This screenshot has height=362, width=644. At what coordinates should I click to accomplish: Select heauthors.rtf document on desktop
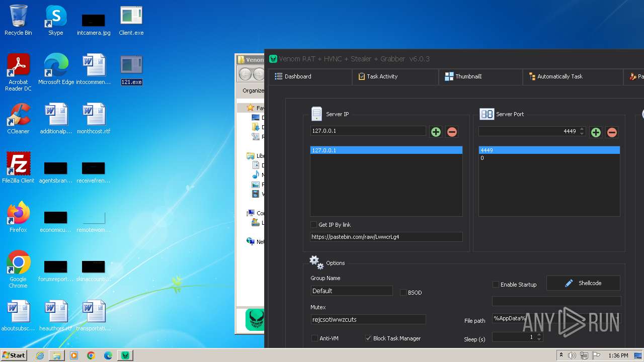(x=55, y=316)
